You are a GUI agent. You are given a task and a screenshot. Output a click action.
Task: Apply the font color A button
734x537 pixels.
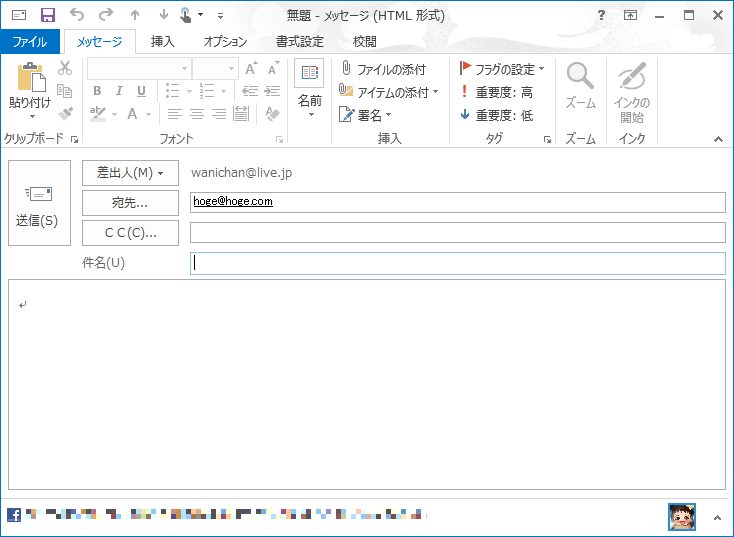tap(132, 114)
